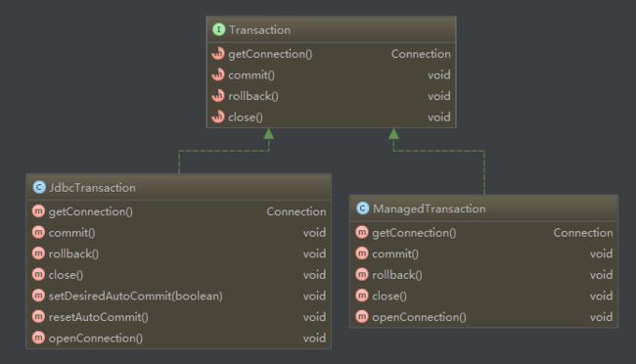
Task: Select rollback() in the Transaction node
Action: (253, 96)
